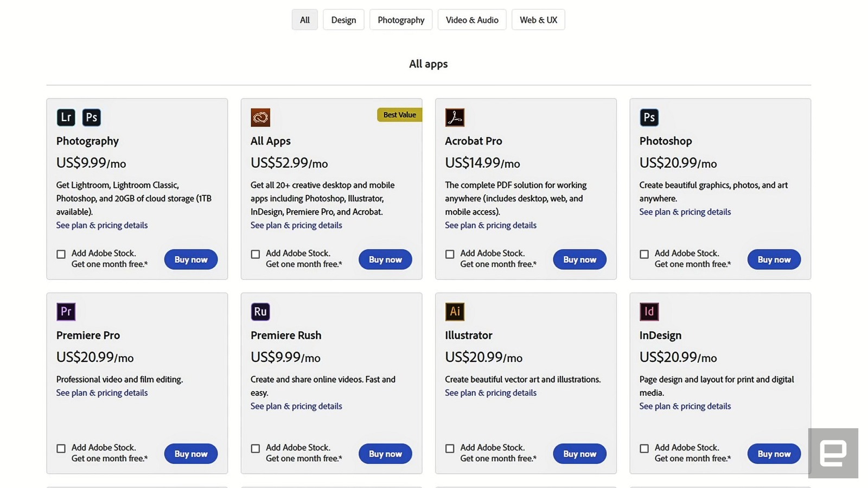This screenshot has height=488, width=868.
Task: Switch to the Design category tab
Action: coord(343,20)
